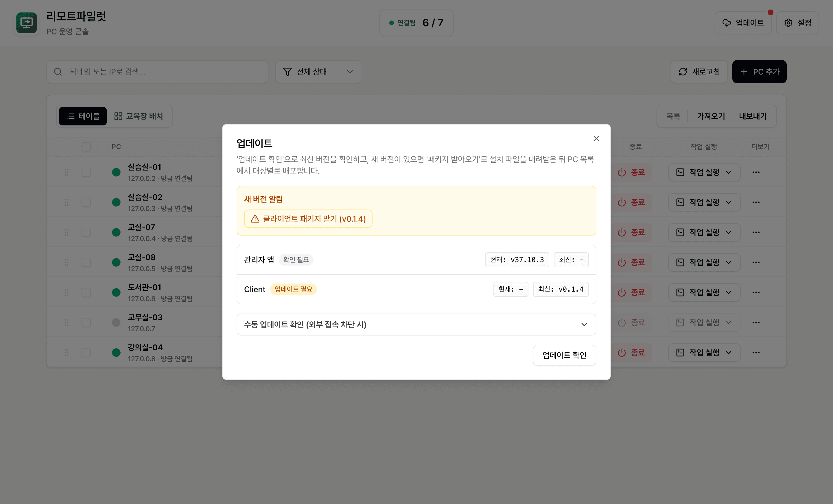833x504 pixels.
Task: Click drag handle icon for 강의실-04
Action: (67, 353)
